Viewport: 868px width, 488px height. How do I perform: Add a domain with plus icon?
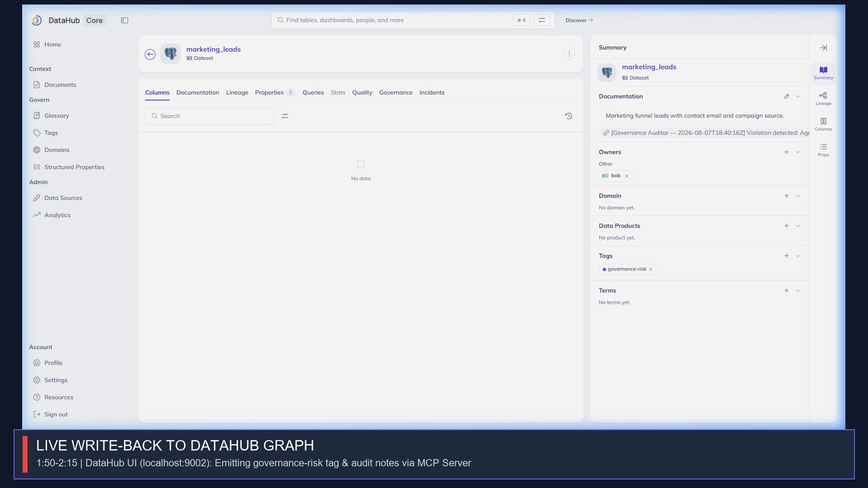[x=787, y=196]
